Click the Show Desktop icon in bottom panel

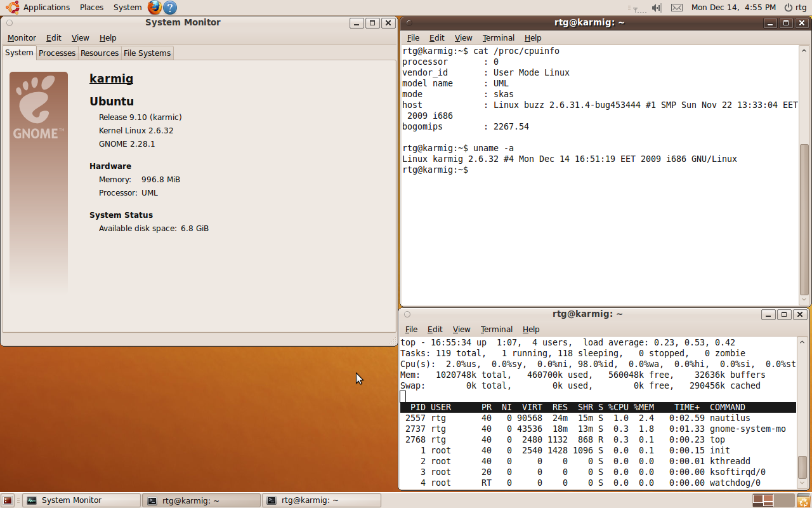8,500
